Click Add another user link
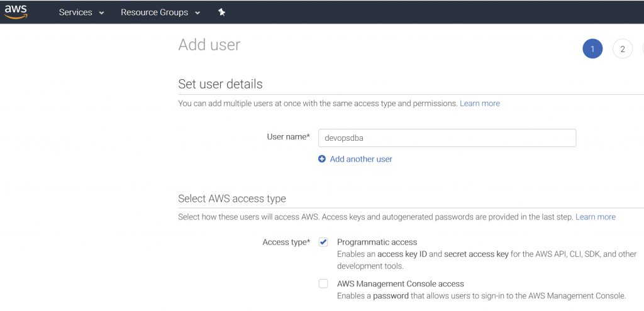This screenshot has height=311, width=644. 361,159
